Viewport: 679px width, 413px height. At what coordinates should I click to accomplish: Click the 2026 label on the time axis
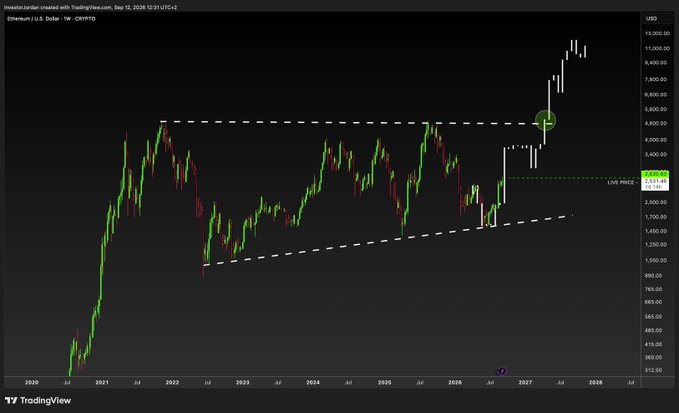[x=455, y=383]
